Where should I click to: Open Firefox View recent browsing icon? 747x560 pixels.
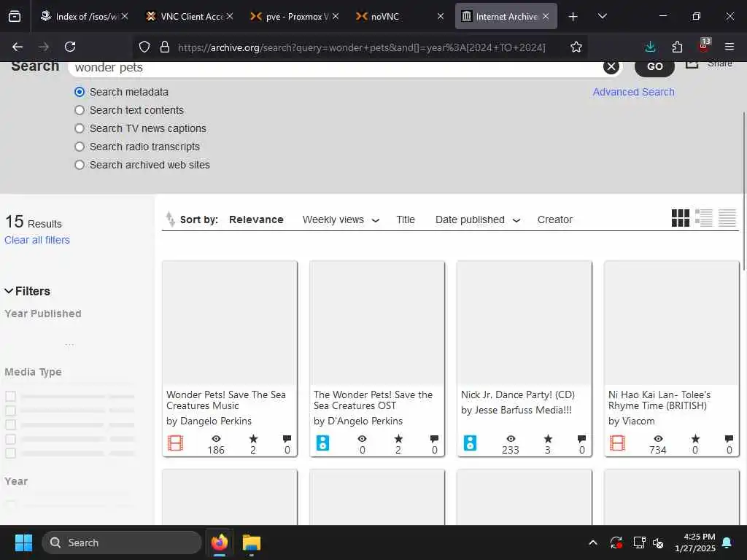[x=15, y=16]
